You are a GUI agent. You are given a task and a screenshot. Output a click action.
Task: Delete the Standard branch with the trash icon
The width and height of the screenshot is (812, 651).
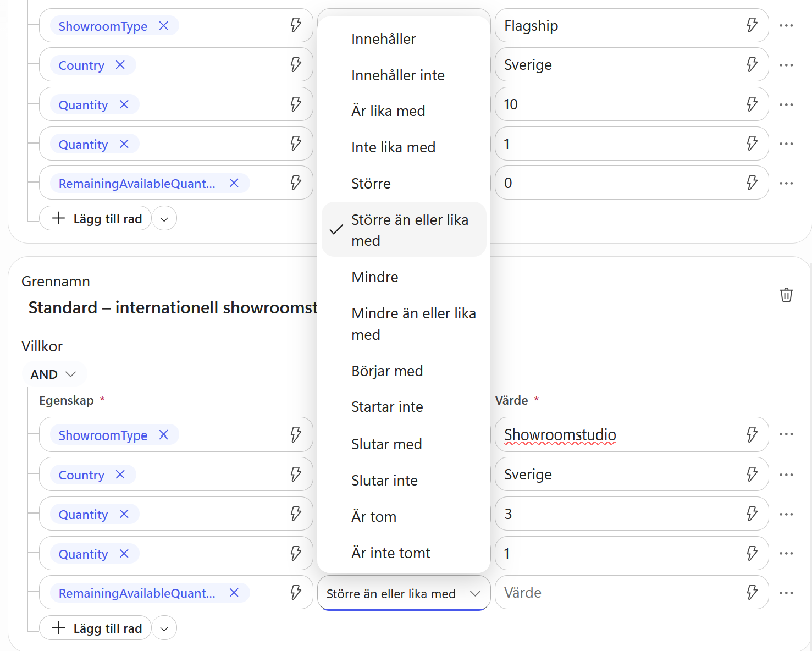pyautogui.click(x=786, y=295)
